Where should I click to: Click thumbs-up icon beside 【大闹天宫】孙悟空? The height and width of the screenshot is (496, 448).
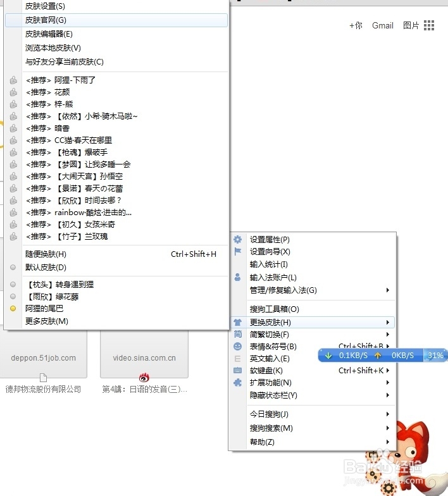pyautogui.click(x=13, y=176)
